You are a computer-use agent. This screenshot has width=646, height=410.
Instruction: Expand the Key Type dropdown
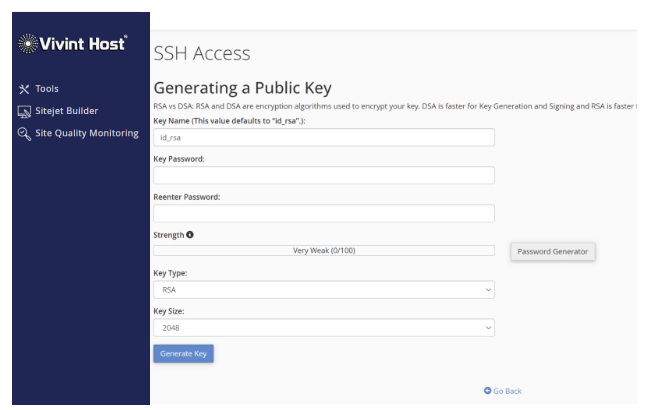(x=323, y=289)
